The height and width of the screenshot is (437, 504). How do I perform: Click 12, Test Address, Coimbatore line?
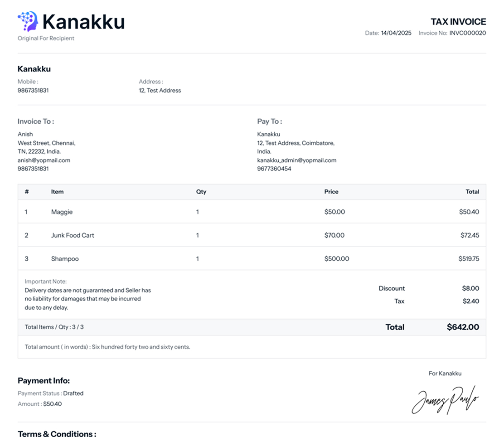point(296,143)
